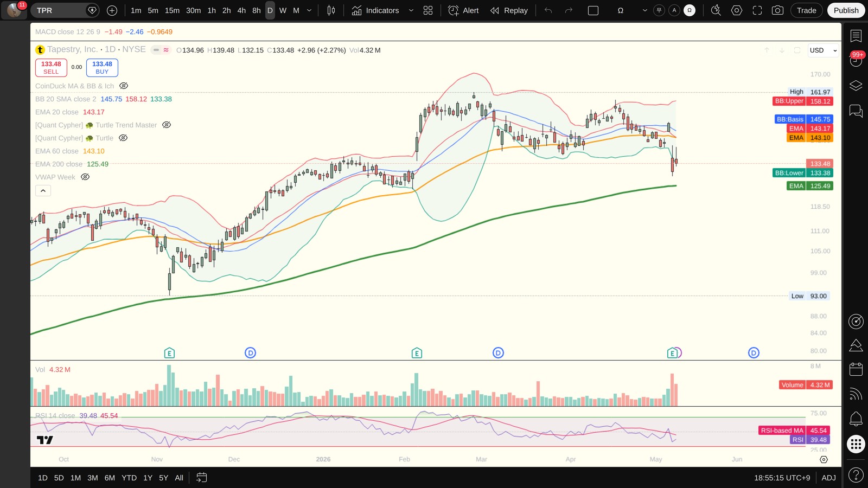Open the indicator templates grid icon
This screenshot has height=488, width=868.
(x=428, y=10)
